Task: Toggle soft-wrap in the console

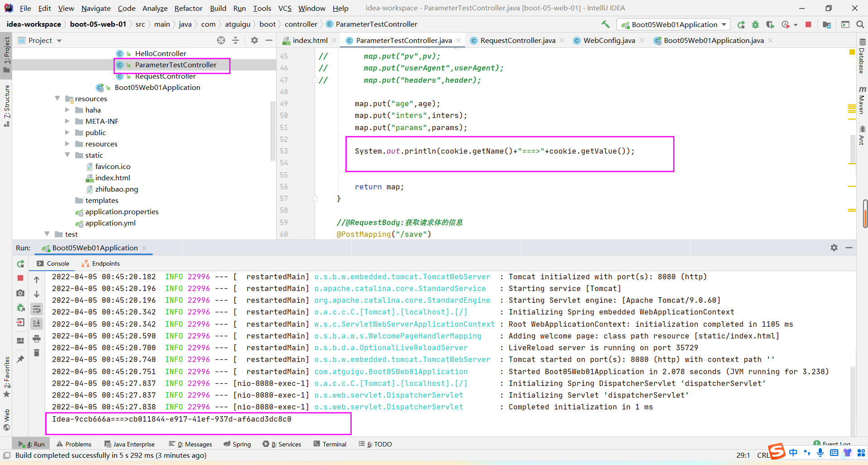Action: [x=37, y=310]
